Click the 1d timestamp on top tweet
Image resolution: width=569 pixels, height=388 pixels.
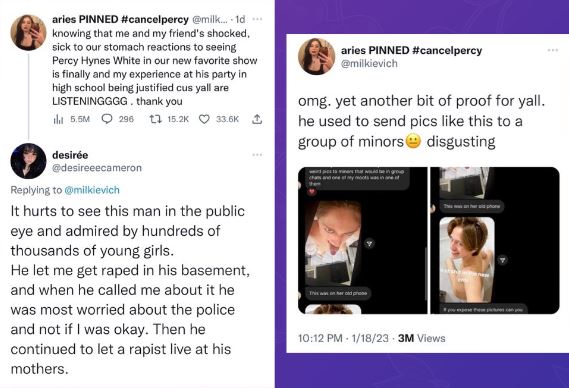coord(240,19)
